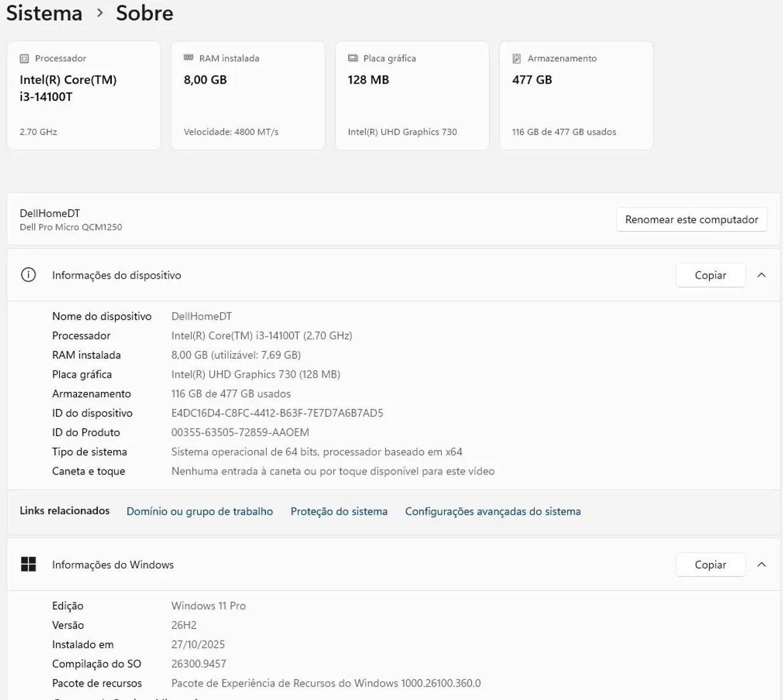Viewport: 783px width, 700px height.
Task: Go back to Sistema in the breadcrumb
Action: [x=44, y=13]
